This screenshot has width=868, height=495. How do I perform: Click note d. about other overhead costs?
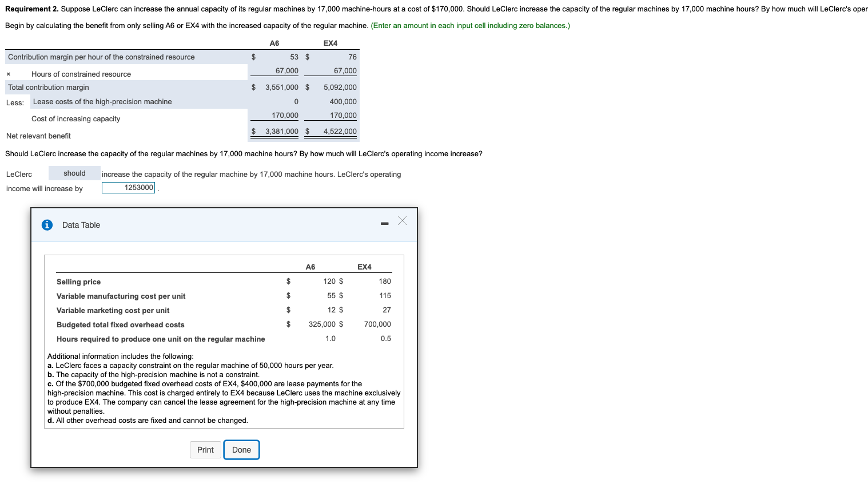point(148,420)
